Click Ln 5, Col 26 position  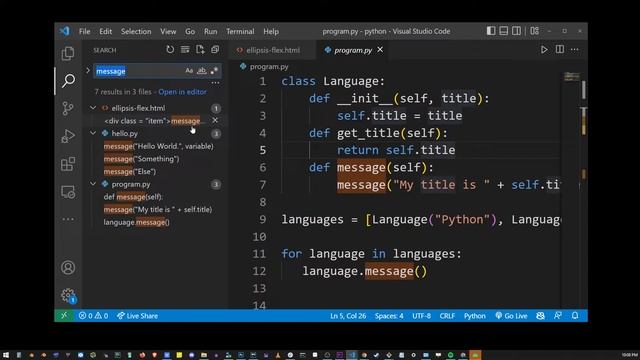coord(348,316)
